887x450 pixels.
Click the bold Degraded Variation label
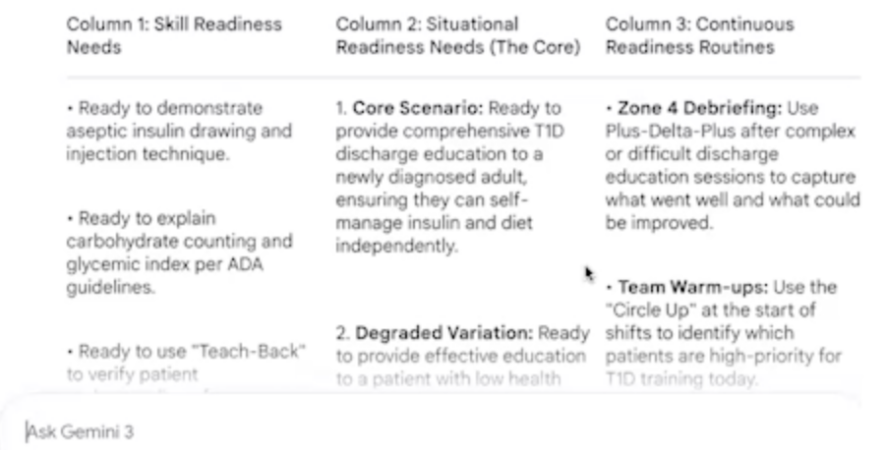445,332
